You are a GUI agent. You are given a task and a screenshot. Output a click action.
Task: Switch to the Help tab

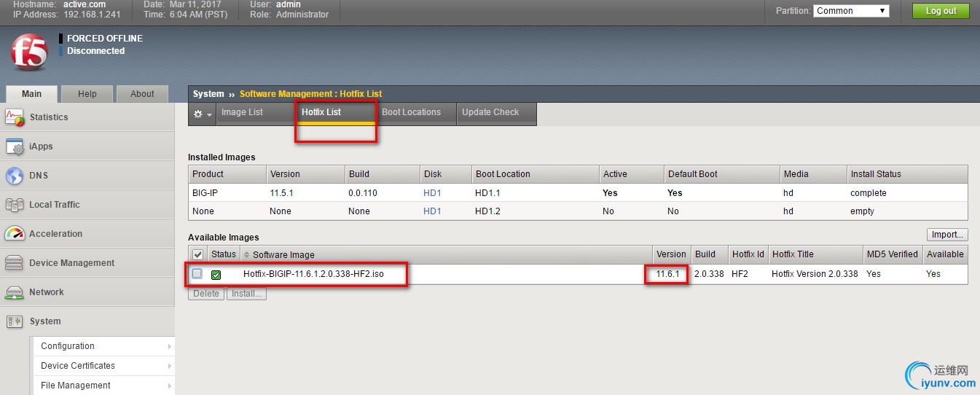coord(87,94)
